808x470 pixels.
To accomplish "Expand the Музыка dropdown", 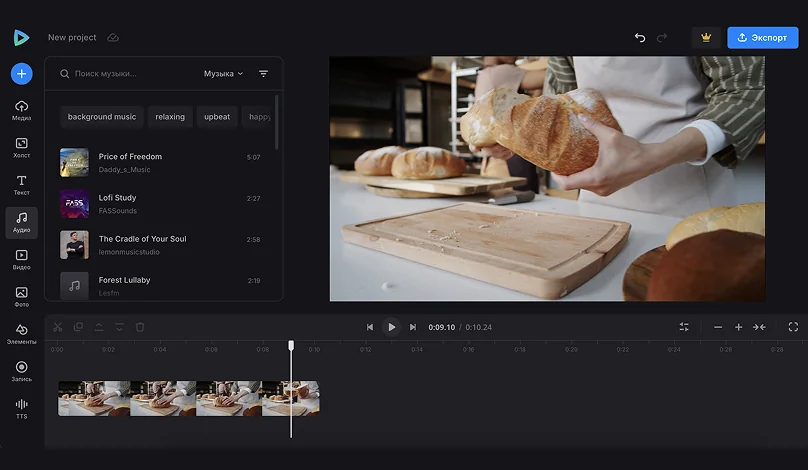I will click(x=223, y=74).
